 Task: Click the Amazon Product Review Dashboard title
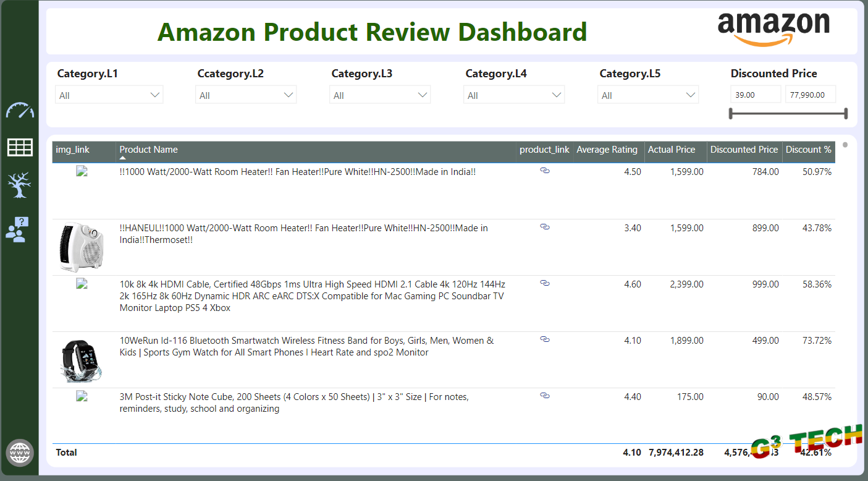tap(372, 32)
